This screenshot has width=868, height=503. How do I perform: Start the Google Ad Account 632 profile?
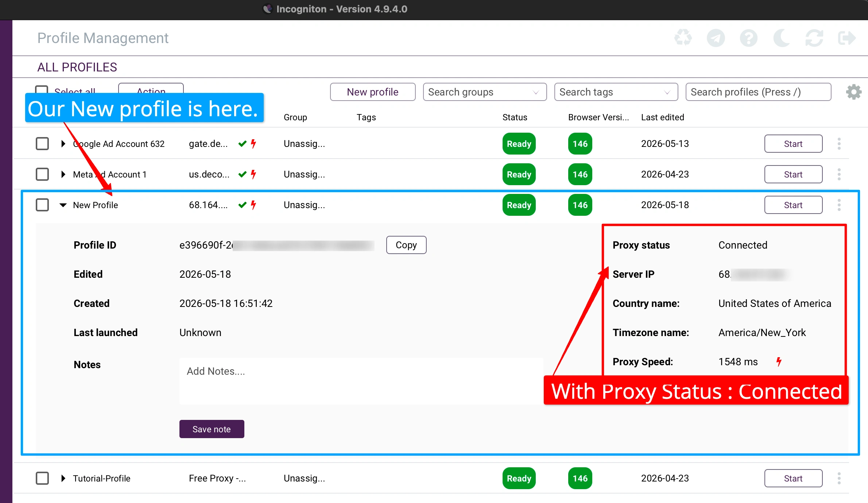click(793, 144)
